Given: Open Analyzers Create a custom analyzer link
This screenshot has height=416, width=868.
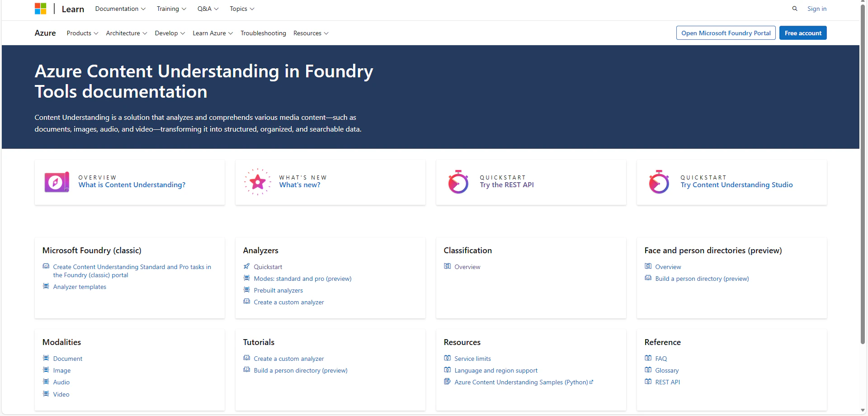Looking at the screenshot, I should point(289,302).
